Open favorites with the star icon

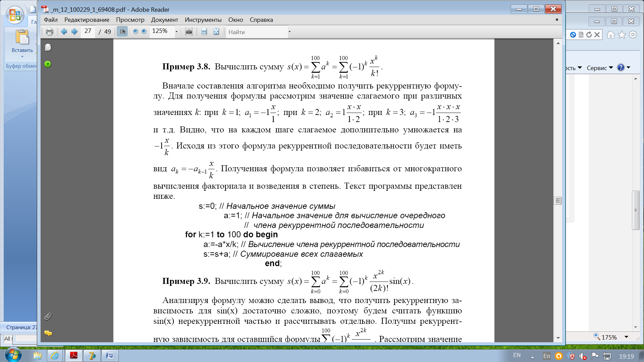tap(622, 35)
